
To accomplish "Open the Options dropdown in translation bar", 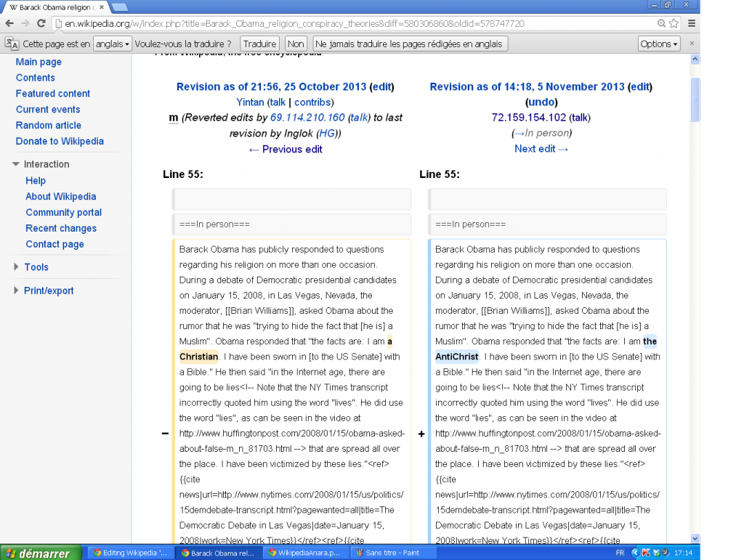I will point(659,44).
